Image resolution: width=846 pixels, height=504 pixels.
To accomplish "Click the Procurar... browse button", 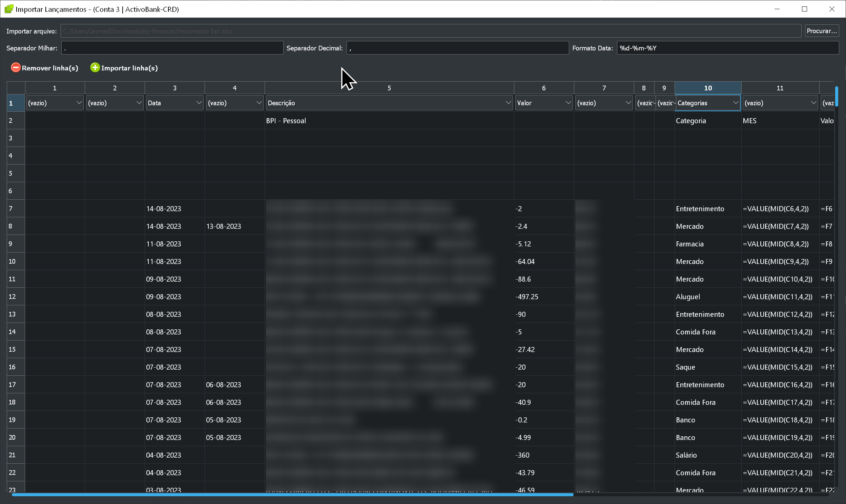I will pyautogui.click(x=821, y=31).
